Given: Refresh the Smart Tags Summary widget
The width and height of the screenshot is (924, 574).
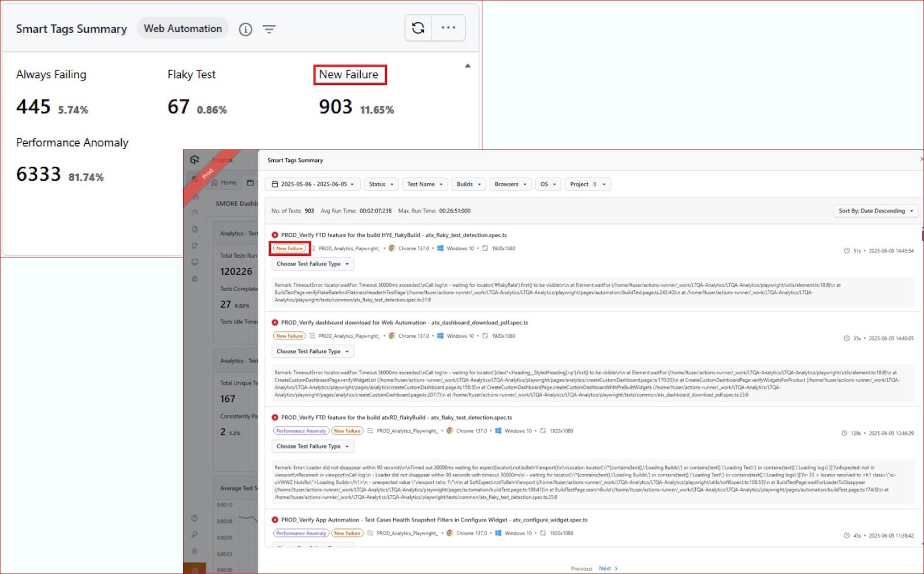Looking at the screenshot, I should tap(418, 27).
